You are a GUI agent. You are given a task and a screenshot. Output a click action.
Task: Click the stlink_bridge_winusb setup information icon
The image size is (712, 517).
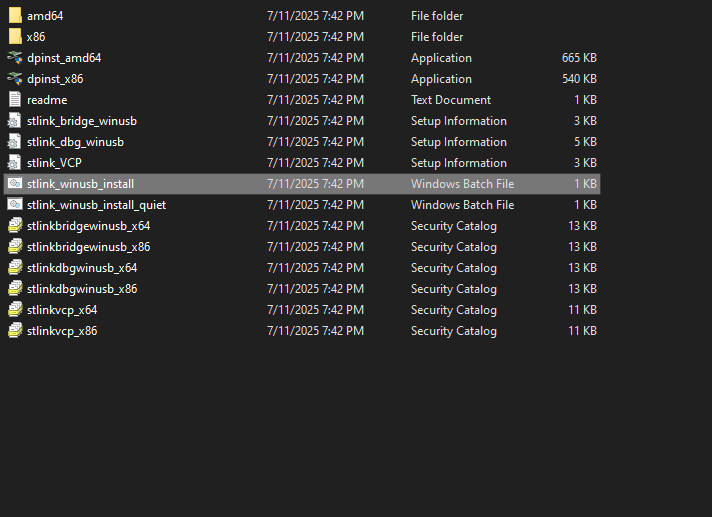click(x=15, y=121)
